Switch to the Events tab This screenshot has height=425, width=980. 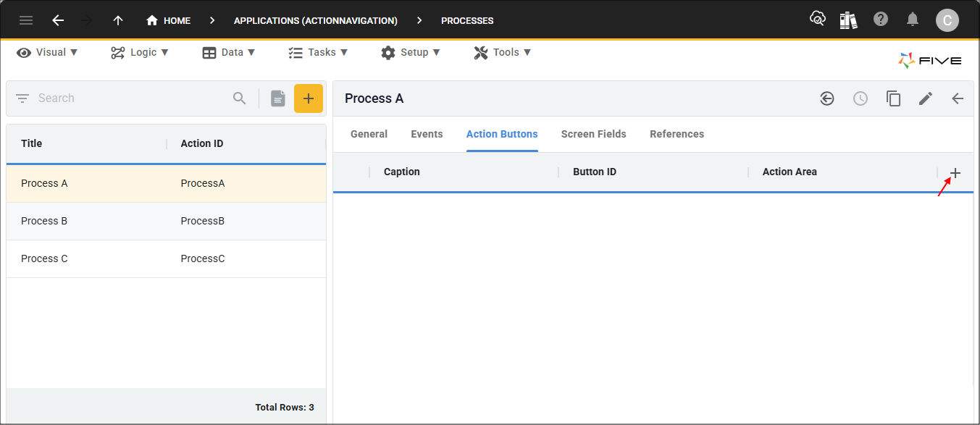(x=427, y=134)
